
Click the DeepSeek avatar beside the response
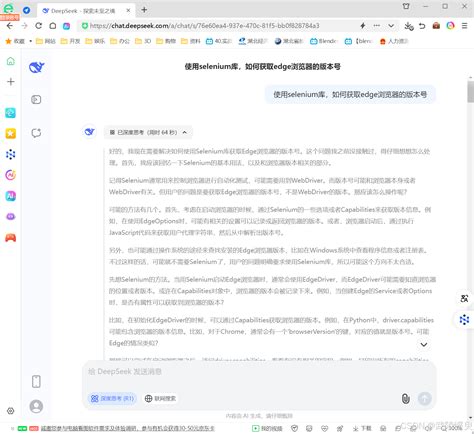[89, 132]
